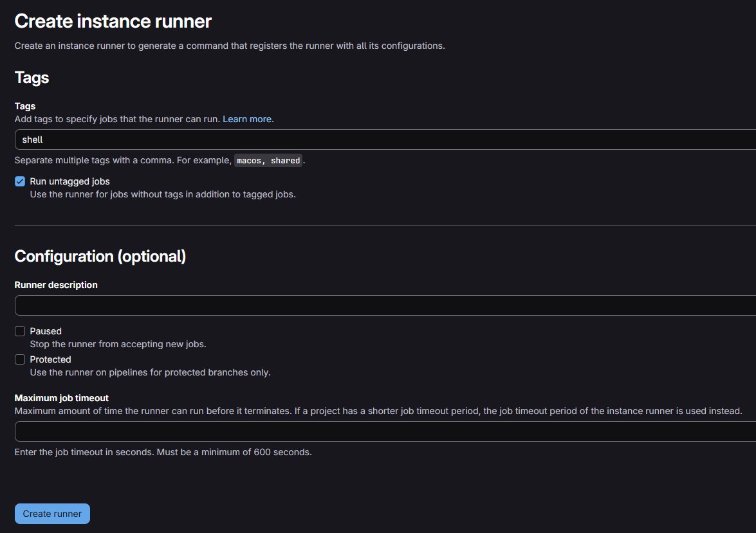This screenshot has height=533, width=756.
Task: Enable the Protected checkbox
Action: pyautogui.click(x=20, y=359)
